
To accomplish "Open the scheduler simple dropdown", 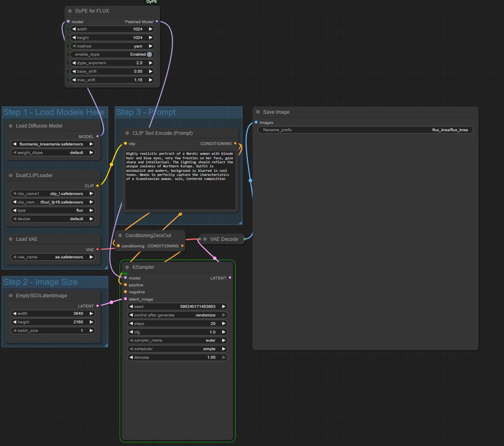I will pyautogui.click(x=177, y=349).
